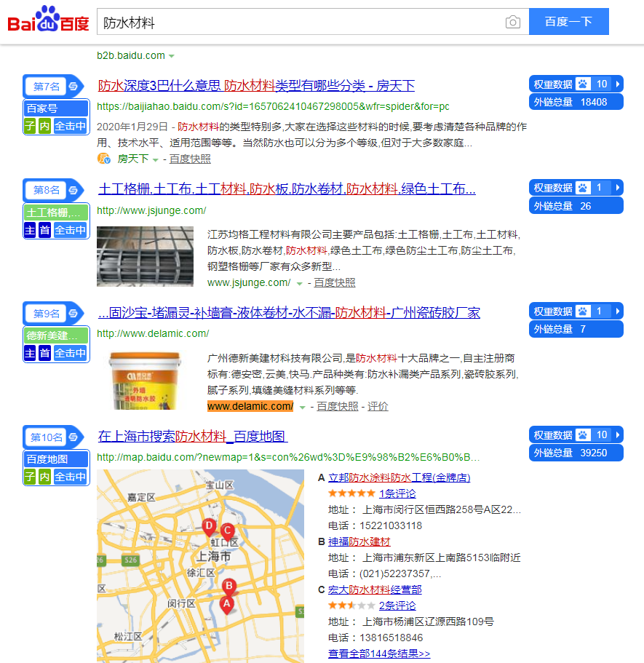Click the 土工格栅 tag under 第8名
The image size is (644, 663).
pos(56,213)
